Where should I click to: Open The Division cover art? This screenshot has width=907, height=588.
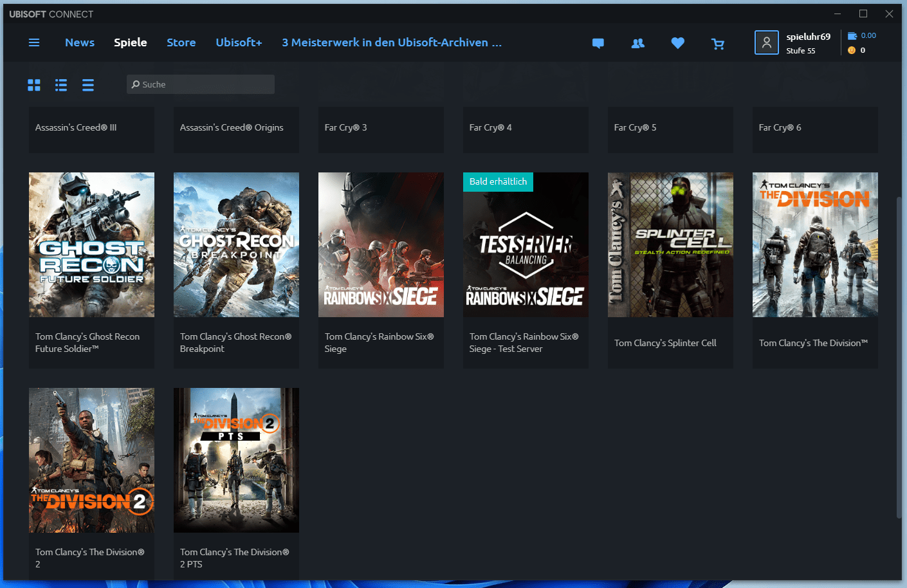coord(815,244)
